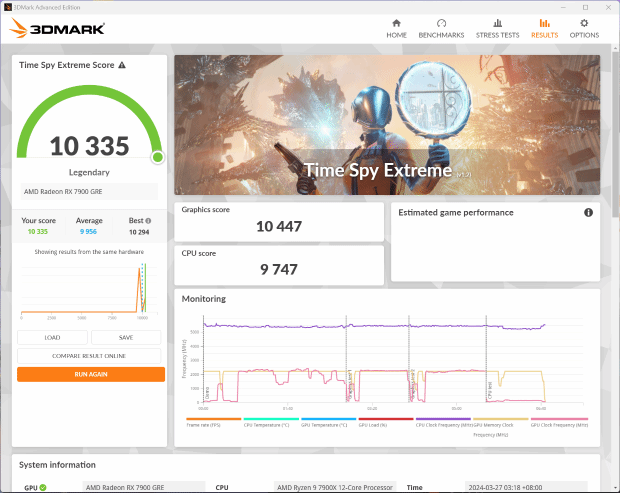This screenshot has width=620, height=493.
Task: Open the Home tab house icon
Action: click(396, 23)
